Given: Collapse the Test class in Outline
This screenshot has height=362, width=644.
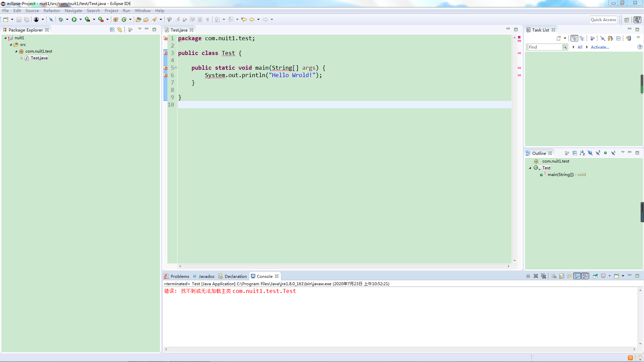Looking at the screenshot, I should 530,168.
